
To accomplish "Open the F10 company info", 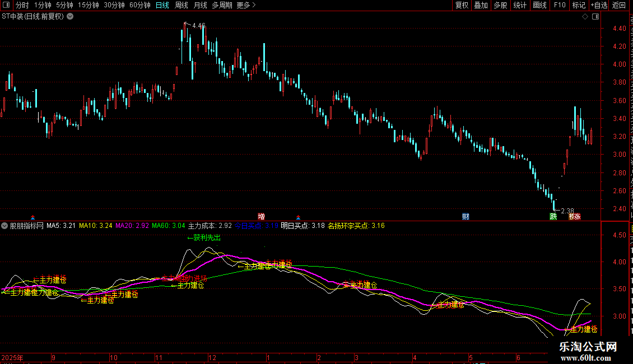I will 559,5.
